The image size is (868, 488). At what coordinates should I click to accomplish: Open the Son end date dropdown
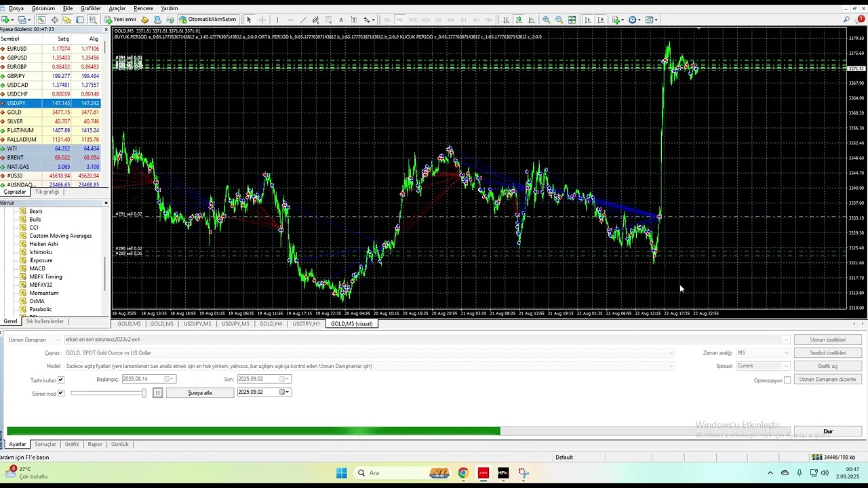[x=287, y=379]
